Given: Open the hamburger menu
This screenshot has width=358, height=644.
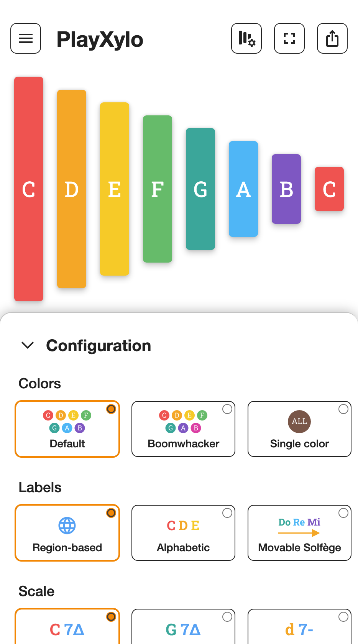Looking at the screenshot, I should coord(26,38).
